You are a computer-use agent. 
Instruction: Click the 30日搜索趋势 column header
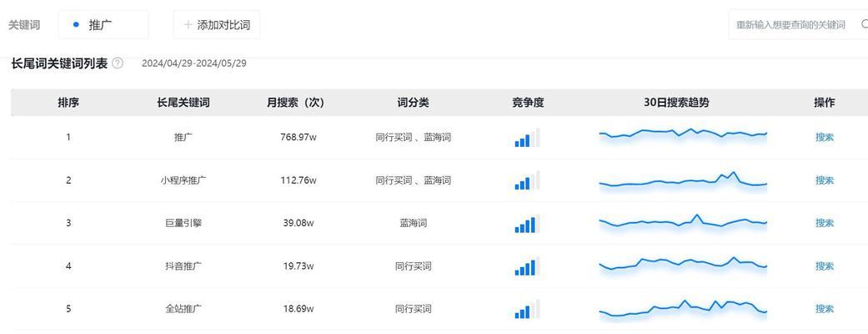pyautogui.click(x=676, y=103)
